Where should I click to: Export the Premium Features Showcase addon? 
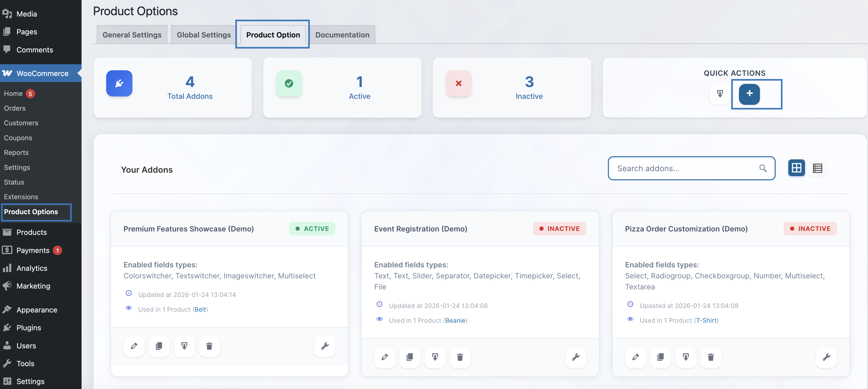pos(184,346)
